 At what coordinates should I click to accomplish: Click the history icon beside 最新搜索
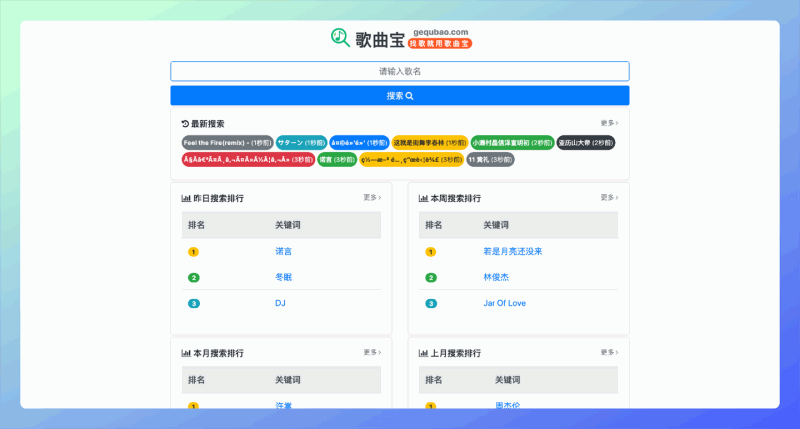pos(185,124)
